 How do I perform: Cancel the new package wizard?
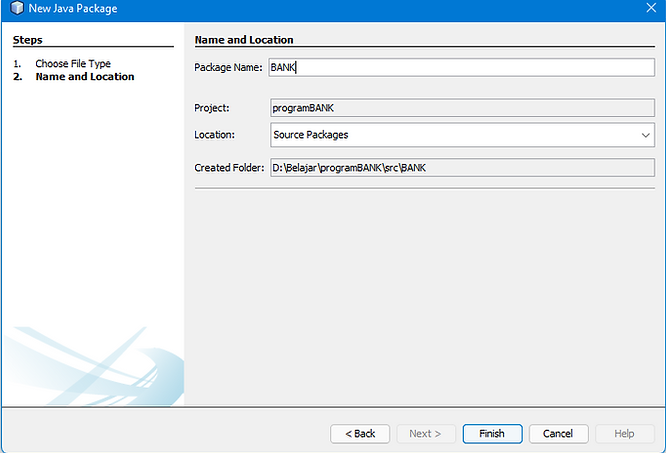pos(559,434)
